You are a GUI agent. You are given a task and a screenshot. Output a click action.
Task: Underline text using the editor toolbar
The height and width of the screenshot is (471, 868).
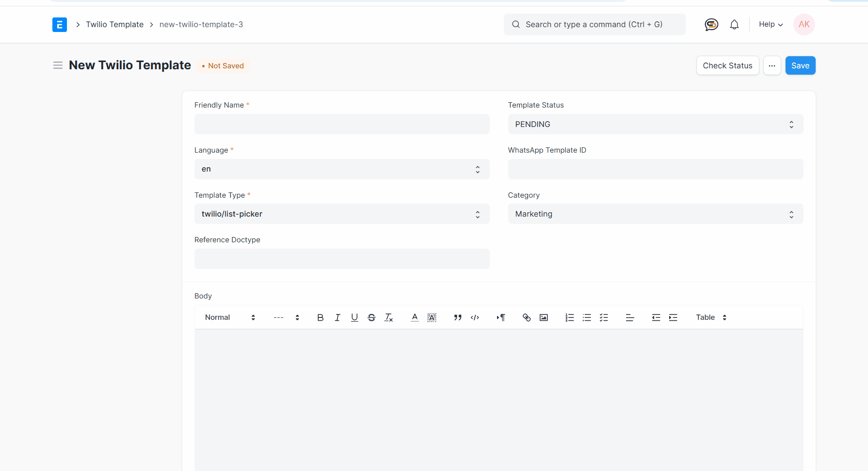354,317
